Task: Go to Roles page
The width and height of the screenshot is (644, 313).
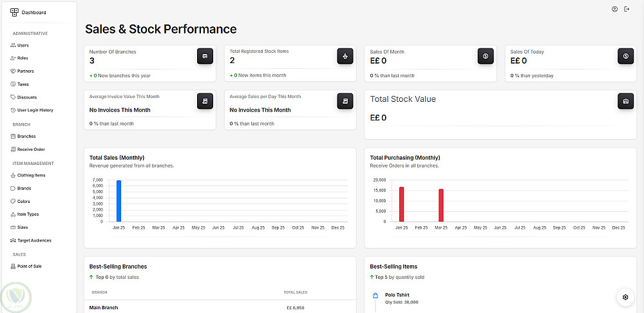Action: coord(23,58)
